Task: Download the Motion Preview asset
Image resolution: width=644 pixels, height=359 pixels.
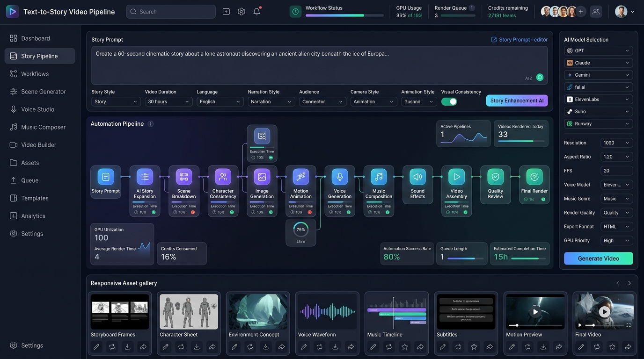Action: (x=543, y=347)
